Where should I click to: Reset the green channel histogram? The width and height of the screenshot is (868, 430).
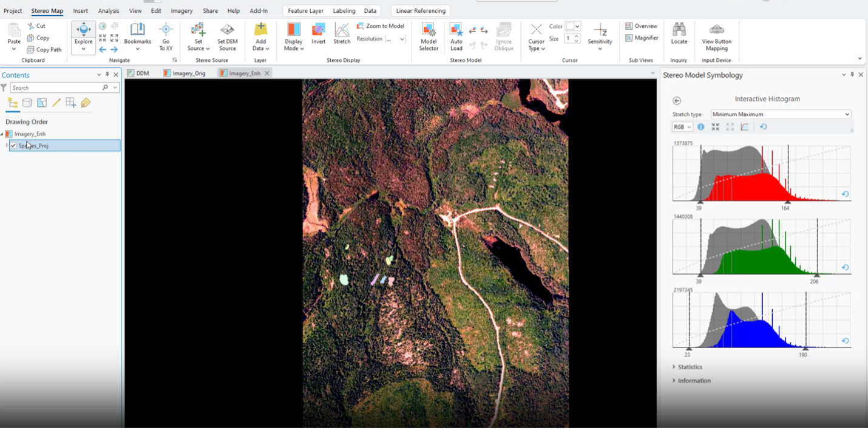click(x=845, y=267)
